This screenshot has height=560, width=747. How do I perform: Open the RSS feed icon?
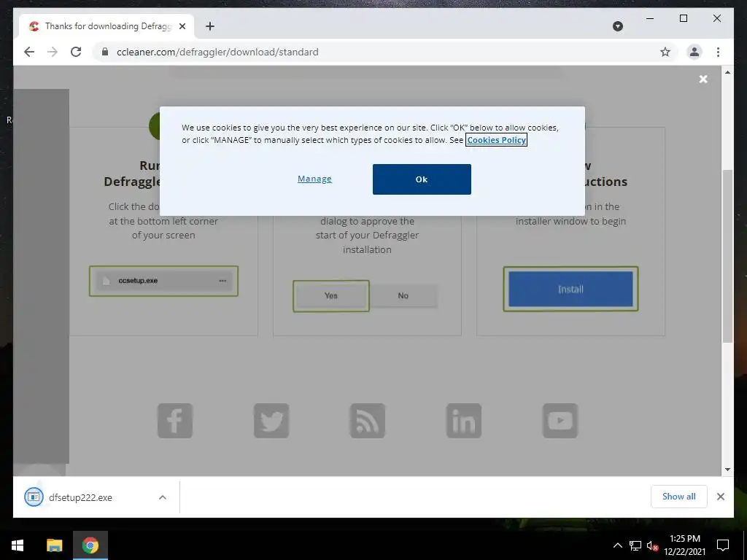point(368,421)
